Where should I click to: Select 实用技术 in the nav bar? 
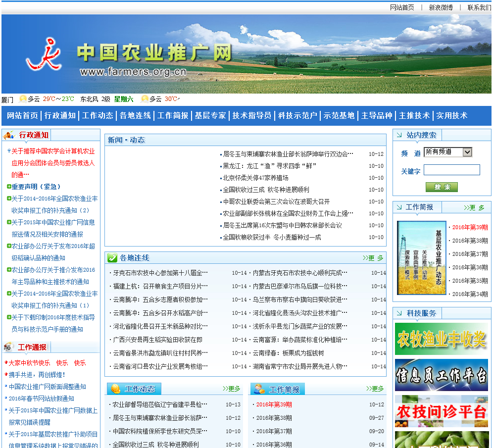pyautogui.click(x=452, y=115)
